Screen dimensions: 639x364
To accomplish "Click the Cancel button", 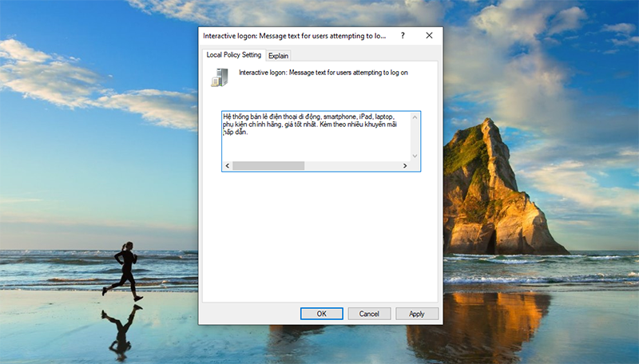I will [x=369, y=314].
